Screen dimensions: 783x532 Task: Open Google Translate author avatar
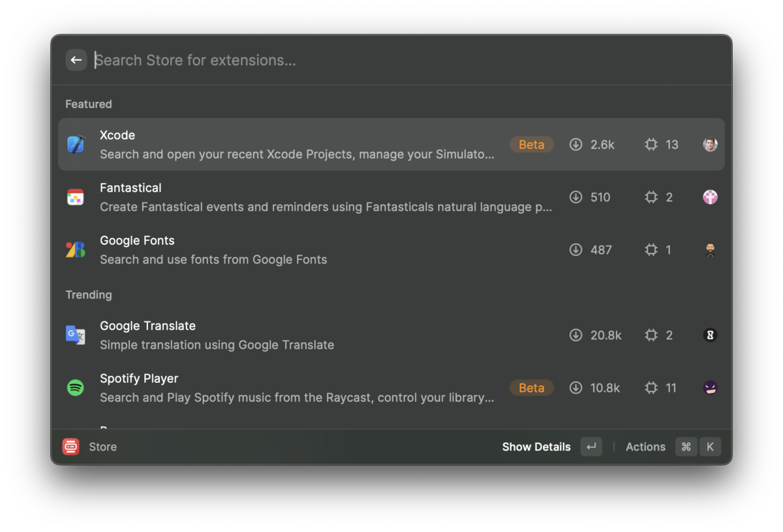pyautogui.click(x=710, y=335)
